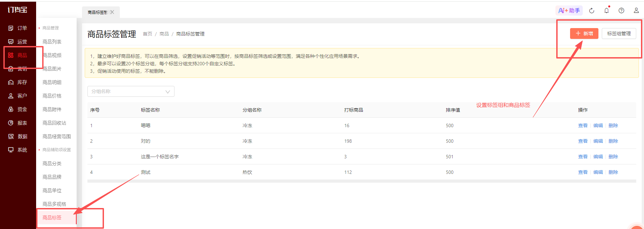Open the 订单 section in sidebar

pyautogui.click(x=18, y=28)
